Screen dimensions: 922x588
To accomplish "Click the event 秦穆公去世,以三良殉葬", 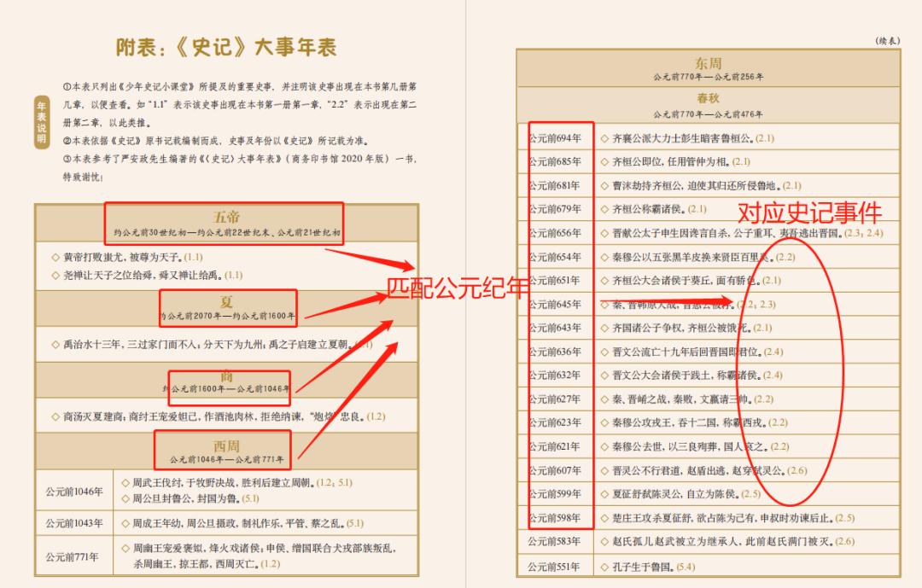I will coord(694,446).
